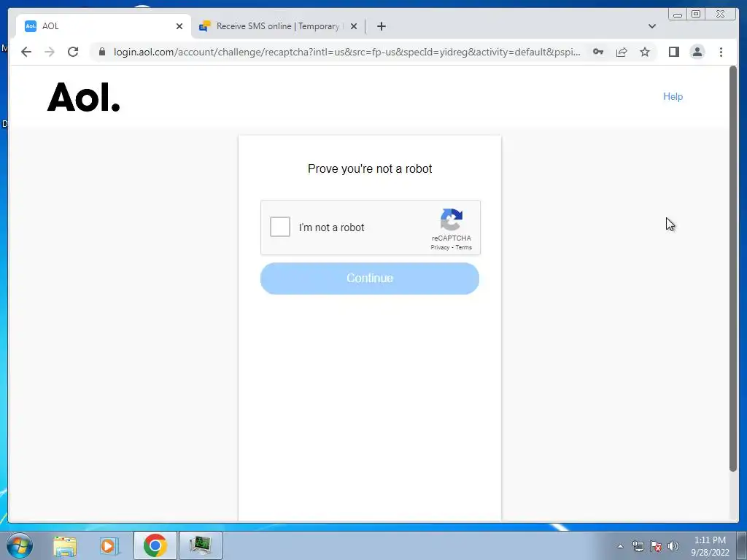747x560 pixels.
Task: Click Prove you're not a robot heading
Action: pos(370,168)
